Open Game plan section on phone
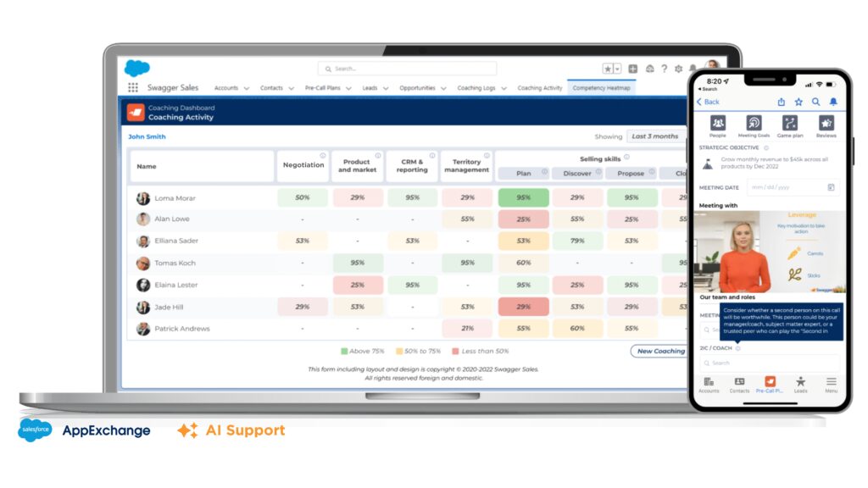 click(790, 126)
